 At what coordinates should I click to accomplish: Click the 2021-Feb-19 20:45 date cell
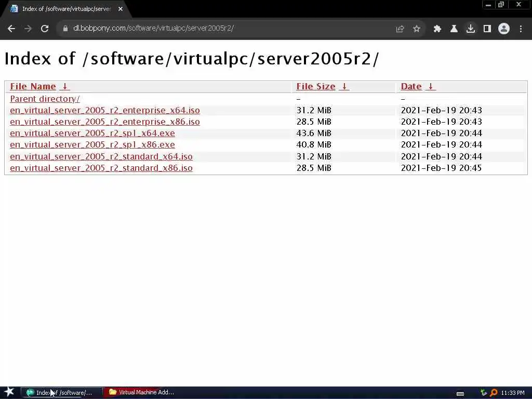tap(441, 168)
